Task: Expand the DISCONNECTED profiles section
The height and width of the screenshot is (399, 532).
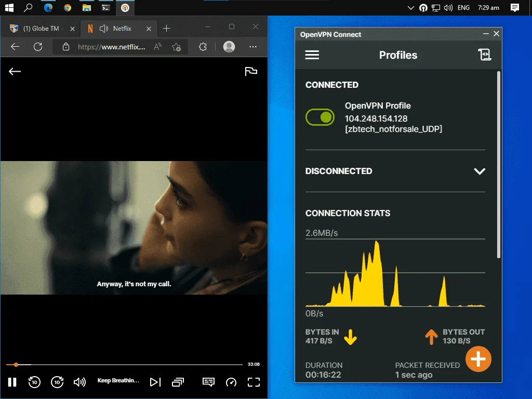Action: (480, 171)
